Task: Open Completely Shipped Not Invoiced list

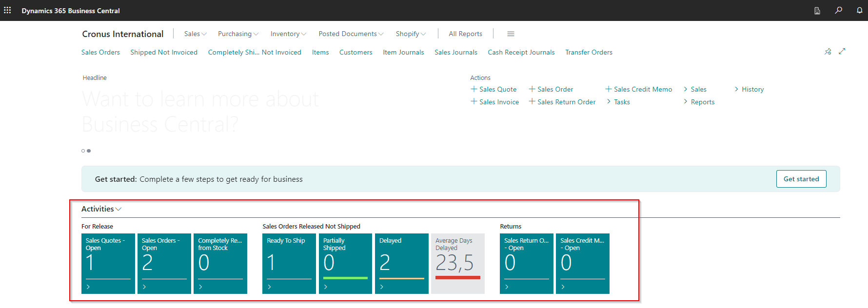Action: 255,52
